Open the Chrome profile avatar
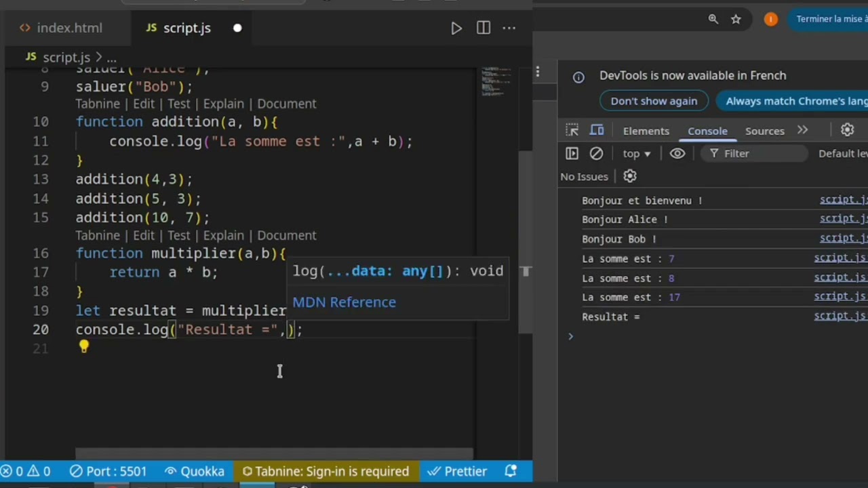 (x=771, y=19)
